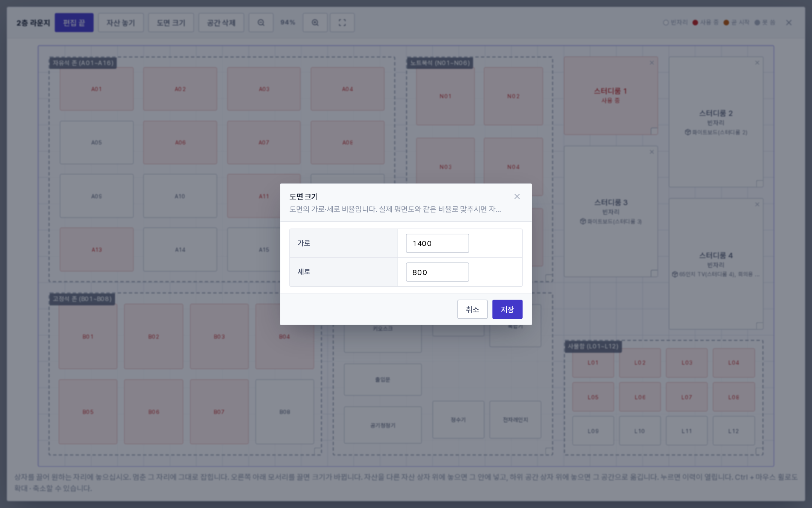Remove 스터디룸 4 with its X icon
Image resolution: width=812 pixels, height=508 pixels.
click(757, 204)
